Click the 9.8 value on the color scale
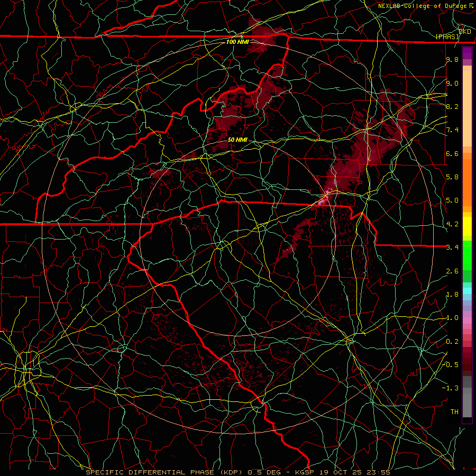This screenshot has width=476, height=476. click(x=452, y=59)
